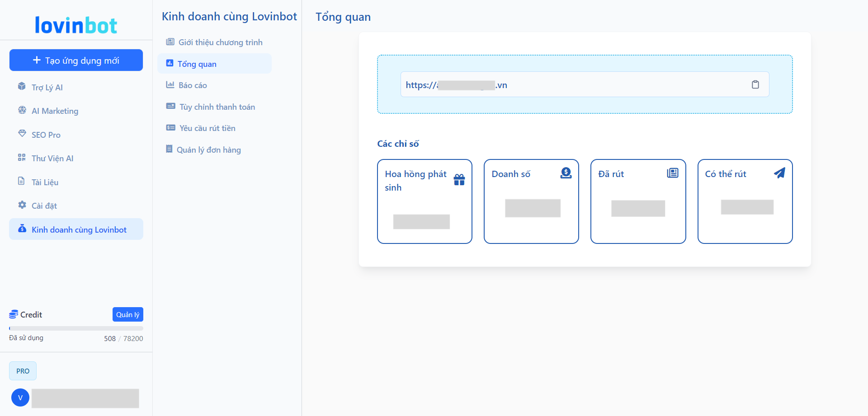Click the money bag icon for Kinh doanh
The height and width of the screenshot is (416, 868).
pyautogui.click(x=22, y=229)
